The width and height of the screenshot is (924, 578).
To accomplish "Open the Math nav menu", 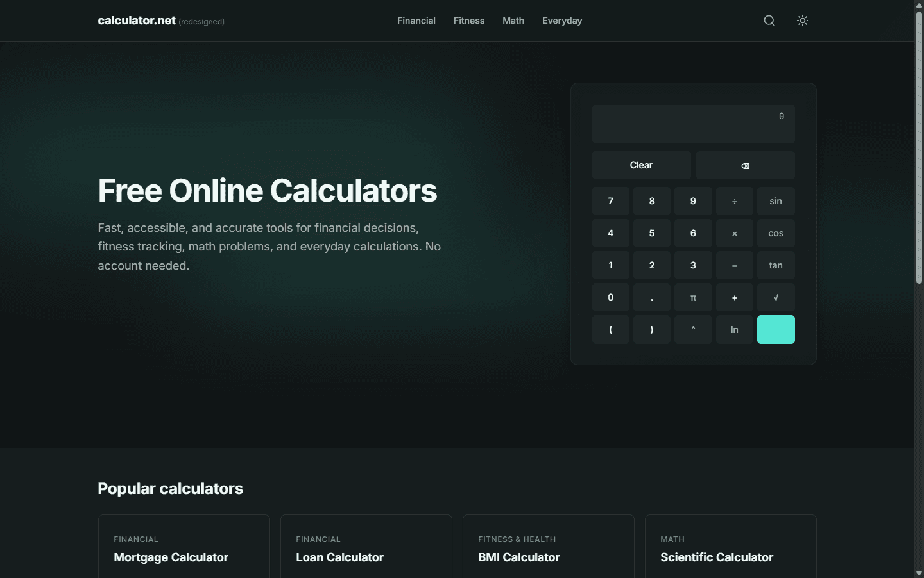I will [x=513, y=21].
